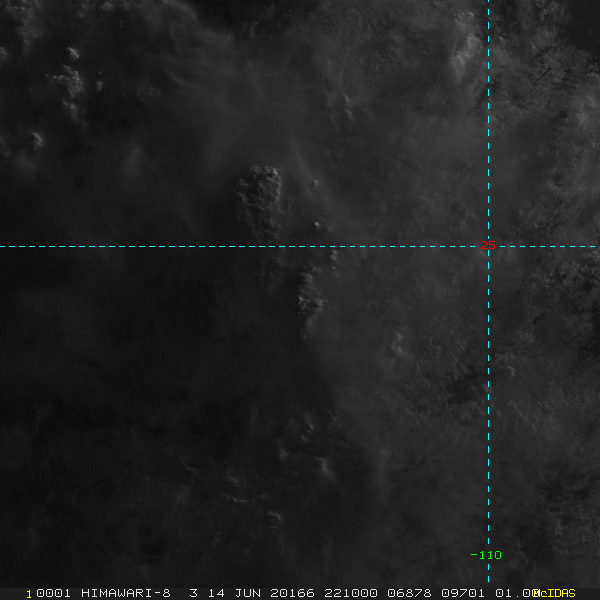Click the cyan dashed latitude line
The width and height of the screenshot is (600, 600).
[300, 246]
